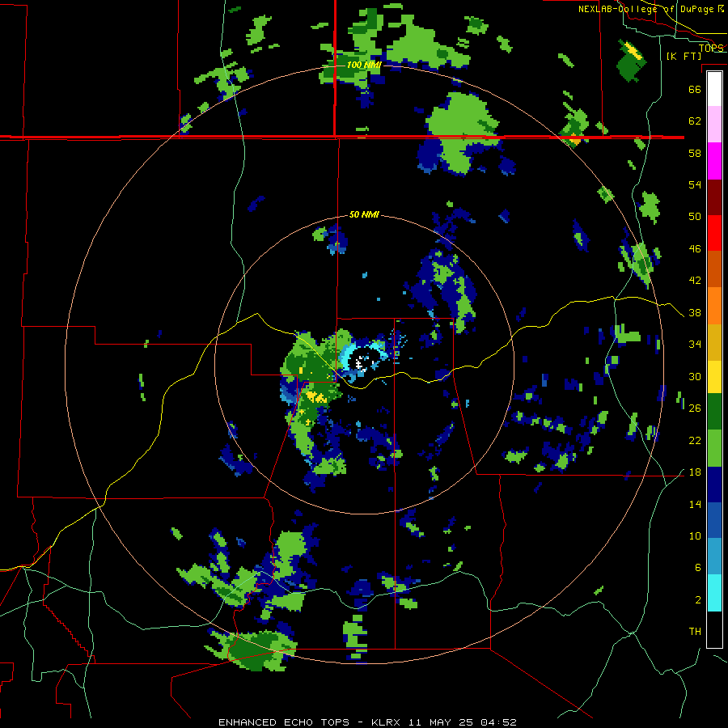Select the maroon swatch in the color scale
Screen dimensions: 728x728
point(714,197)
